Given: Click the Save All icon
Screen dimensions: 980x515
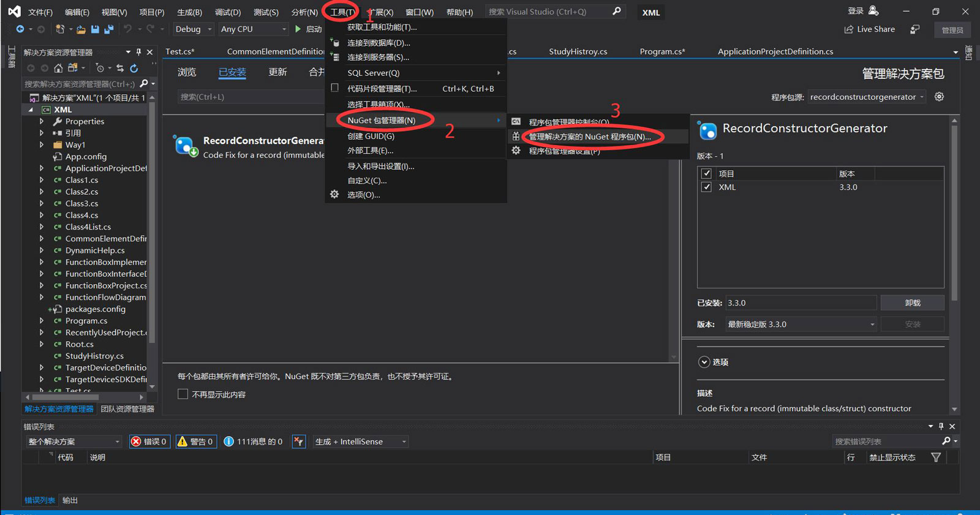Looking at the screenshot, I should click(x=109, y=29).
